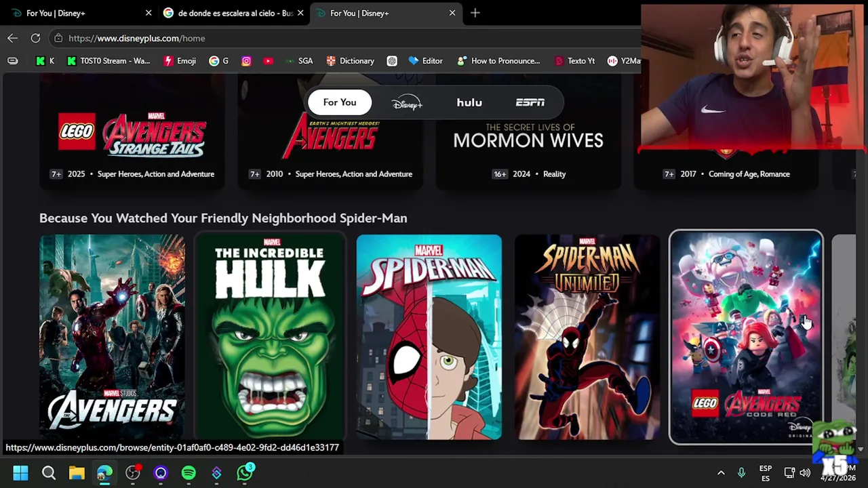Open the OBS Studio taskbar icon

pos(133,472)
